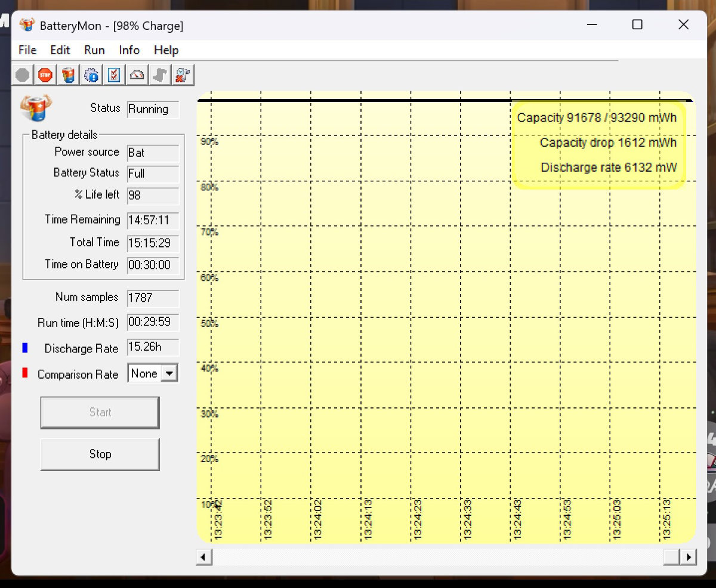The image size is (716, 588).
Task: Click the Total Time value 15:15:29
Action: point(153,243)
